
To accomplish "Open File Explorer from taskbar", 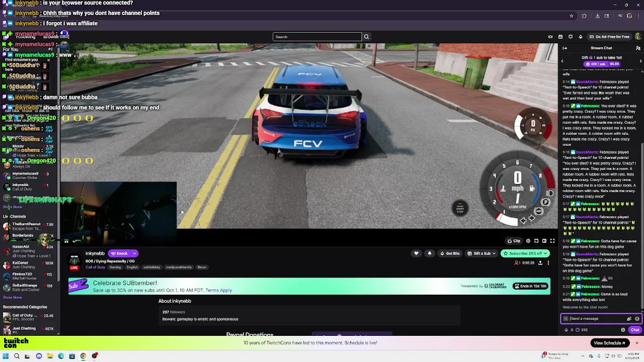I will pos(50,356).
